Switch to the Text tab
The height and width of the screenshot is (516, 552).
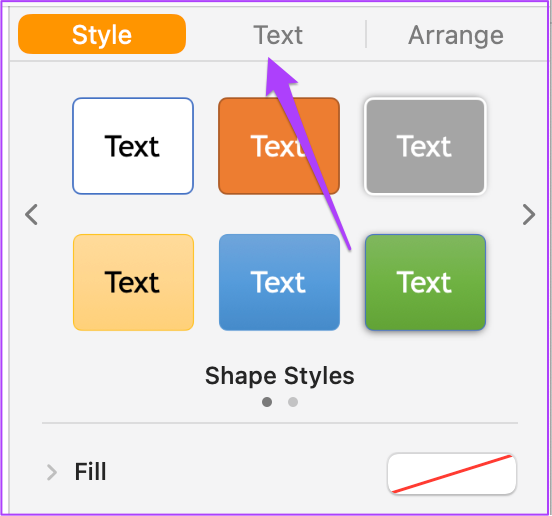pos(278,35)
